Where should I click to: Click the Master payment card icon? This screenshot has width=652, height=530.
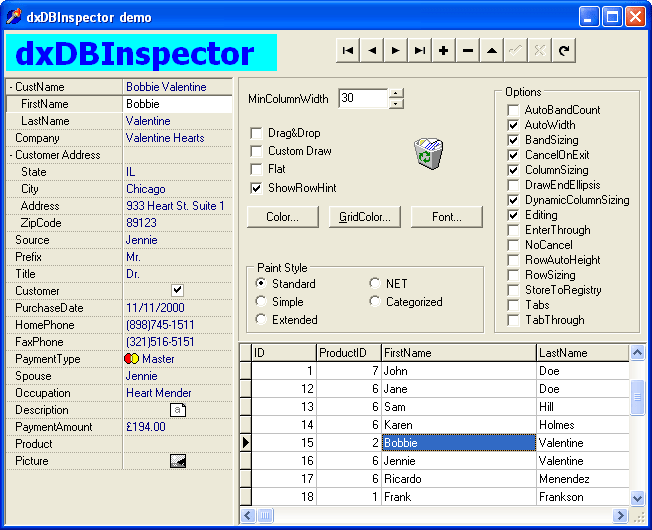[x=131, y=359]
